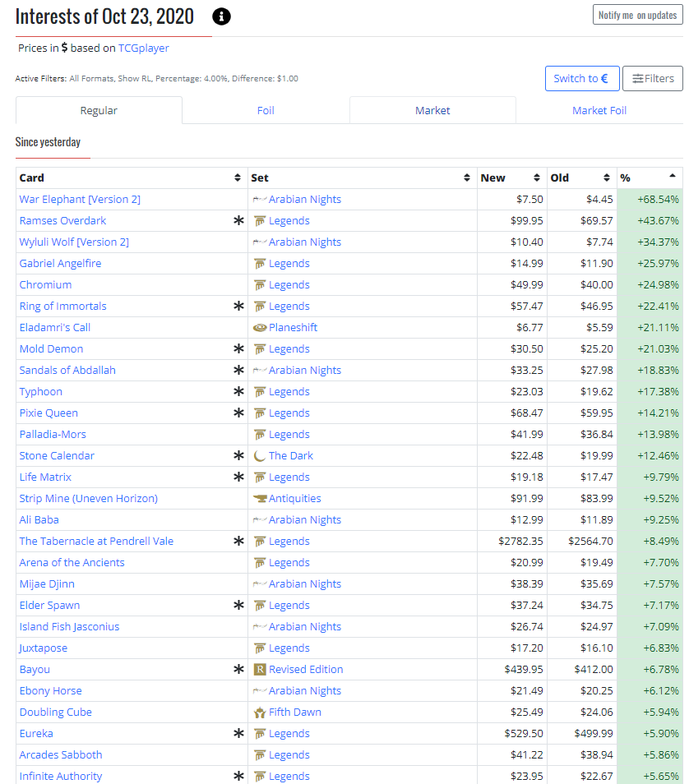Sort the table by Card column
689x784 pixels.
tap(237, 178)
